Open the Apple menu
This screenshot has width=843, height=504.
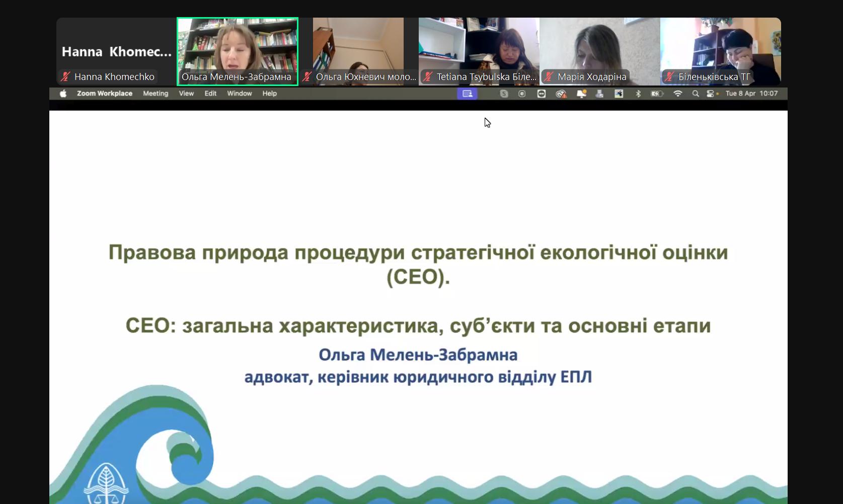[63, 94]
